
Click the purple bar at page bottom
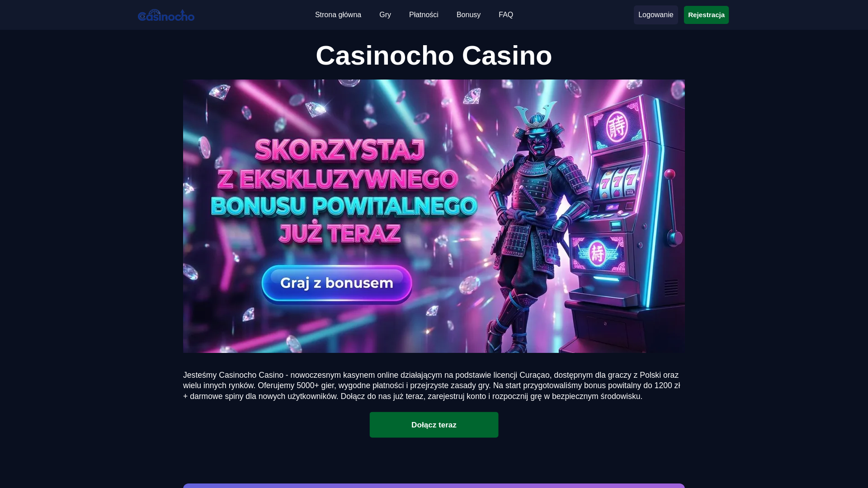(434, 486)
